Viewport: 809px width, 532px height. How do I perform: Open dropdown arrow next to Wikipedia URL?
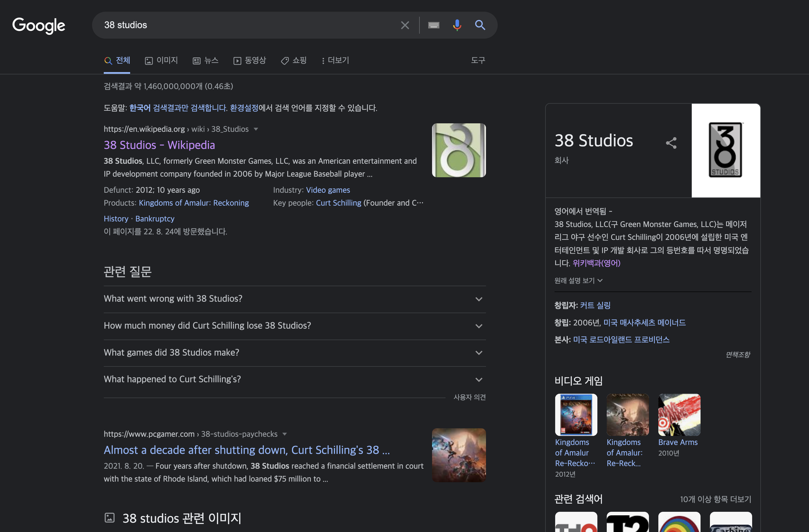point(256,129)
